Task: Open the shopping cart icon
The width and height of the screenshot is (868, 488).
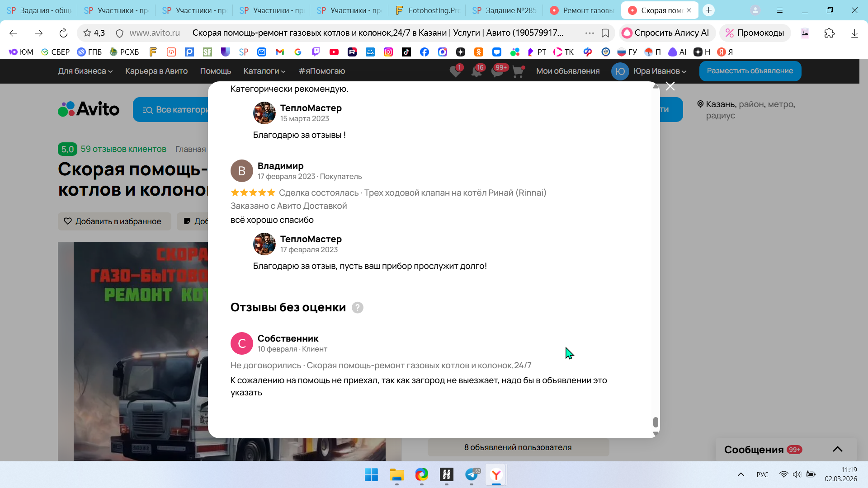Action: 518,71
